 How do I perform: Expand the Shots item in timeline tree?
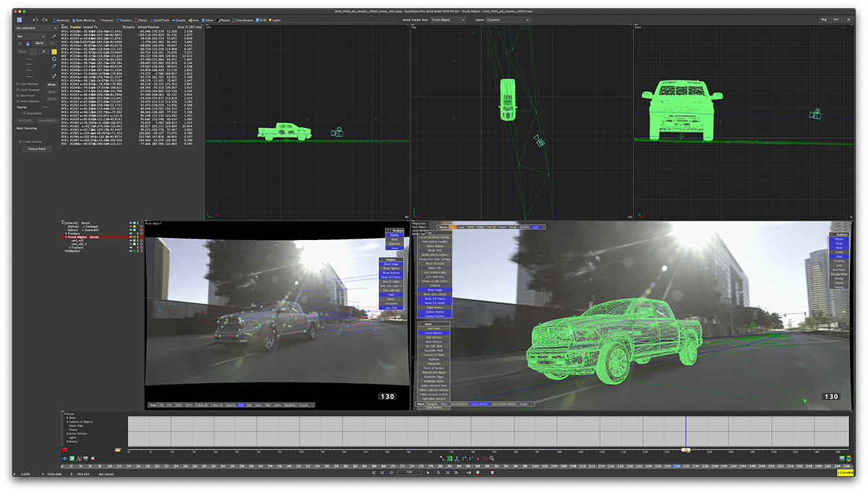click(x=67, y=418)
